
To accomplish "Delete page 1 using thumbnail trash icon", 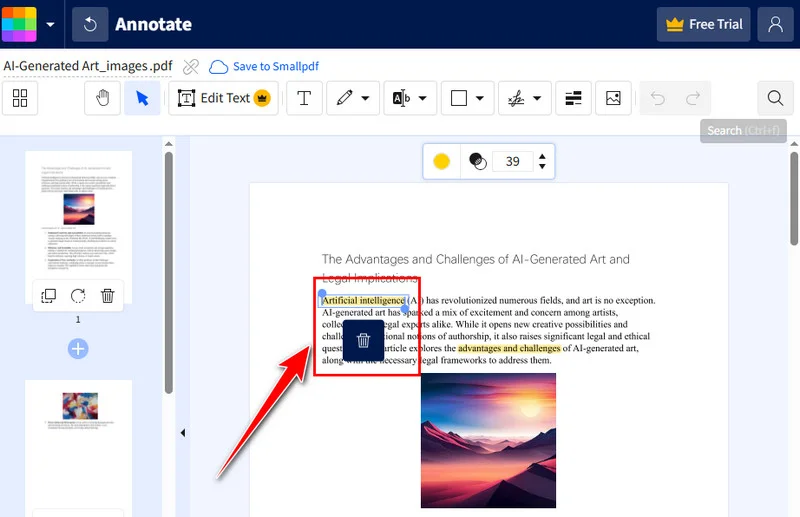I will point(107,296).
